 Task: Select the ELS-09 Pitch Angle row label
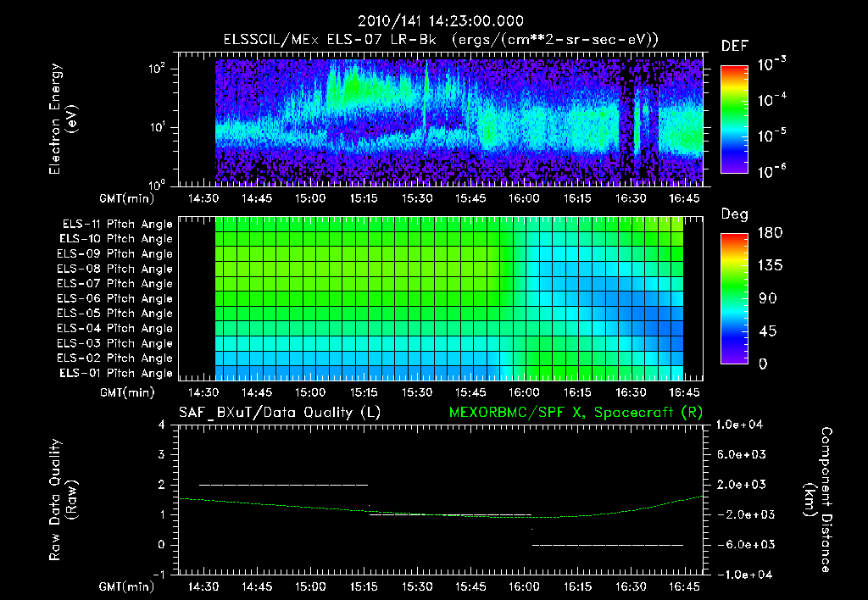pyautogui.click(x=114, y=253)
